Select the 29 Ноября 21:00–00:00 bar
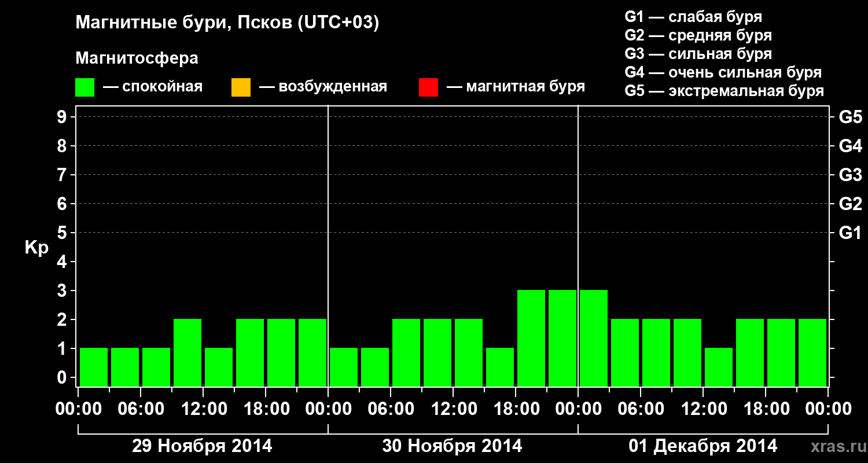 tap(312, 352)
